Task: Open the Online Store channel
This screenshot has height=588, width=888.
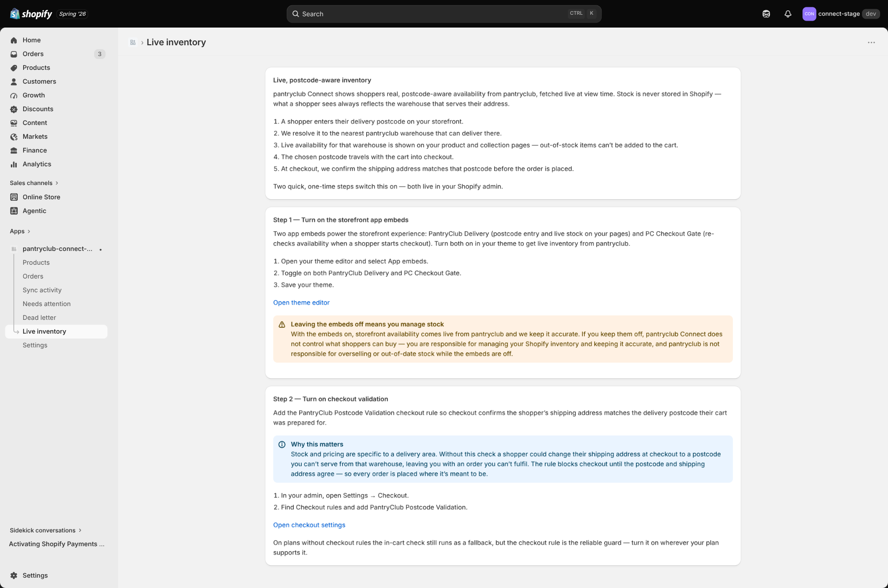Action: point(41,197)
